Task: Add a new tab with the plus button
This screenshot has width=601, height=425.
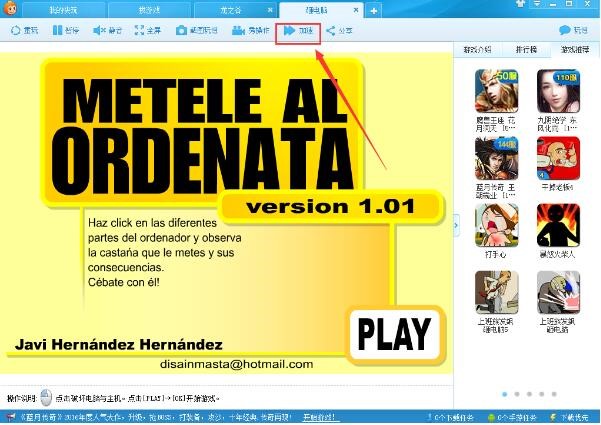Action: (373, 11)
